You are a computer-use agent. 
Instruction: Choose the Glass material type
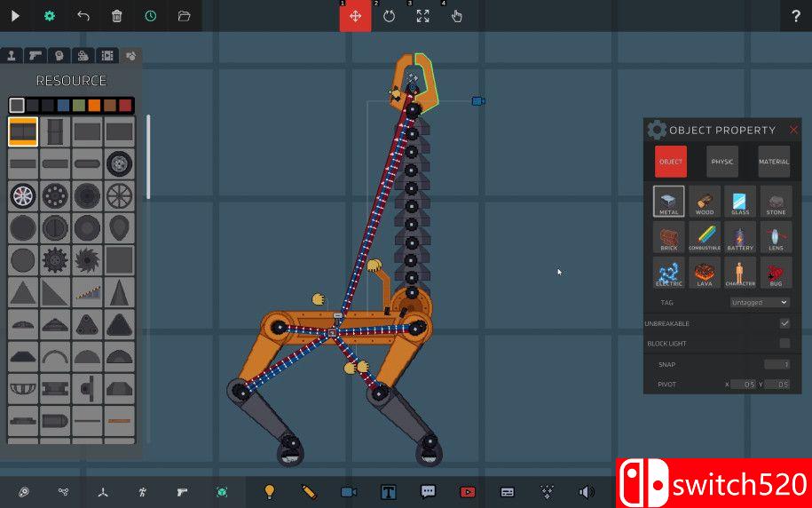(740, 202)
